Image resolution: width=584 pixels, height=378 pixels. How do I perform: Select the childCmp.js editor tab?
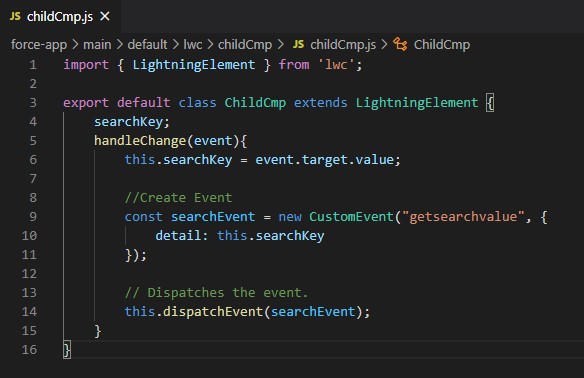pos(60,16)
